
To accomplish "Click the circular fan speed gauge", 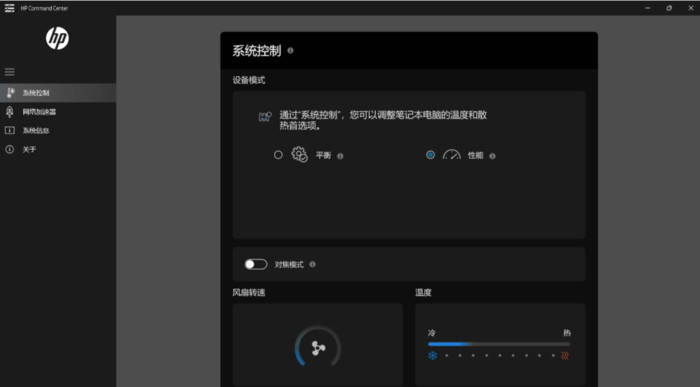I will (318, 347).
